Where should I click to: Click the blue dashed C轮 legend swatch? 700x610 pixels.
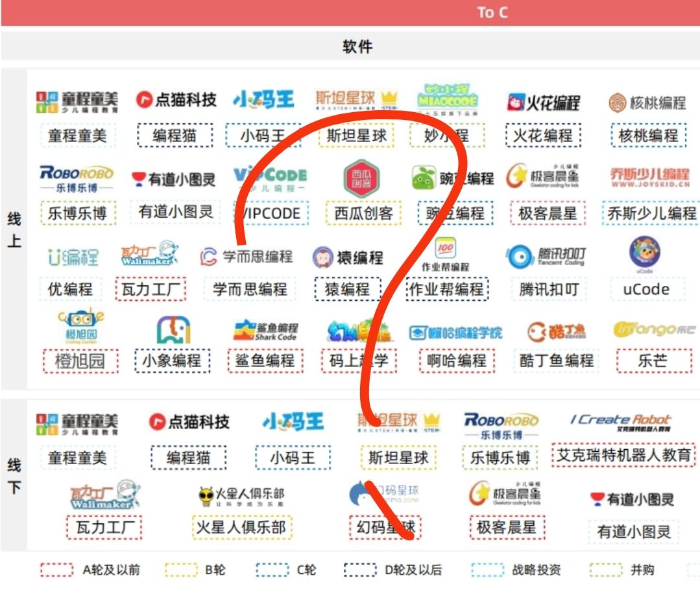(x=272, y=570)
